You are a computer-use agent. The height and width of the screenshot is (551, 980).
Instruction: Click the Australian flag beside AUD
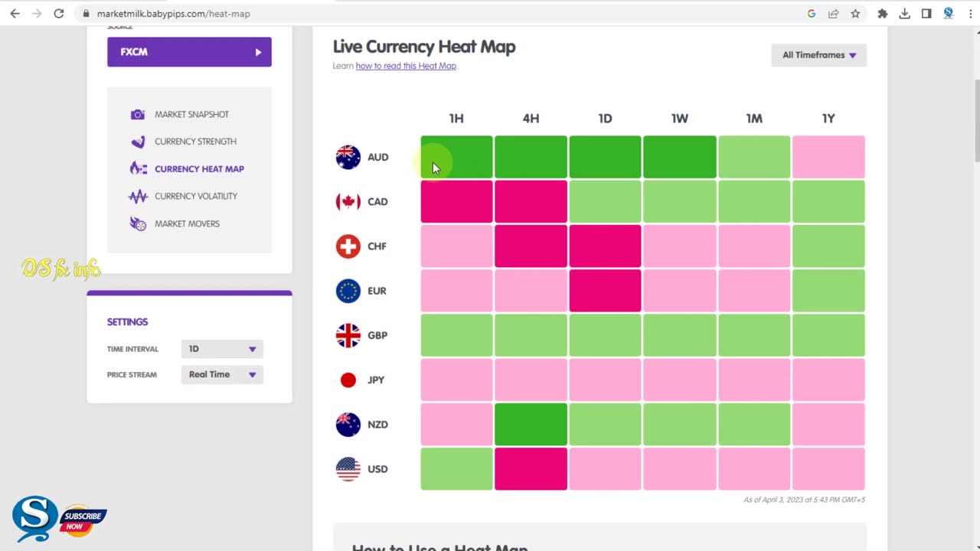coord(348,157)
